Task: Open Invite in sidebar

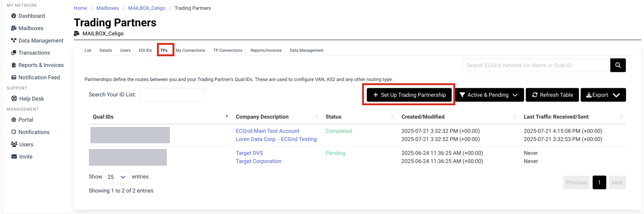Action: click(22, 157)
